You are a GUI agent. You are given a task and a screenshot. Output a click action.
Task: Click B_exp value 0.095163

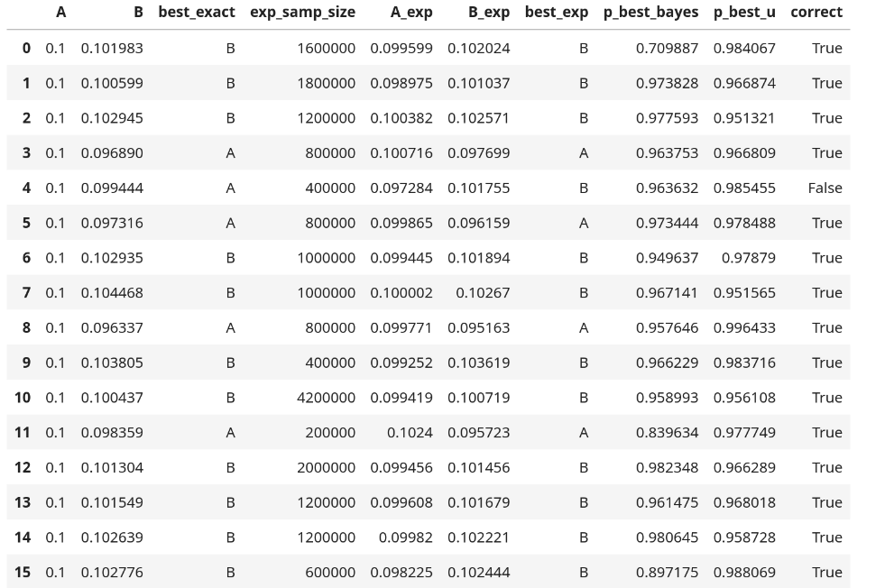click(479, 328)
